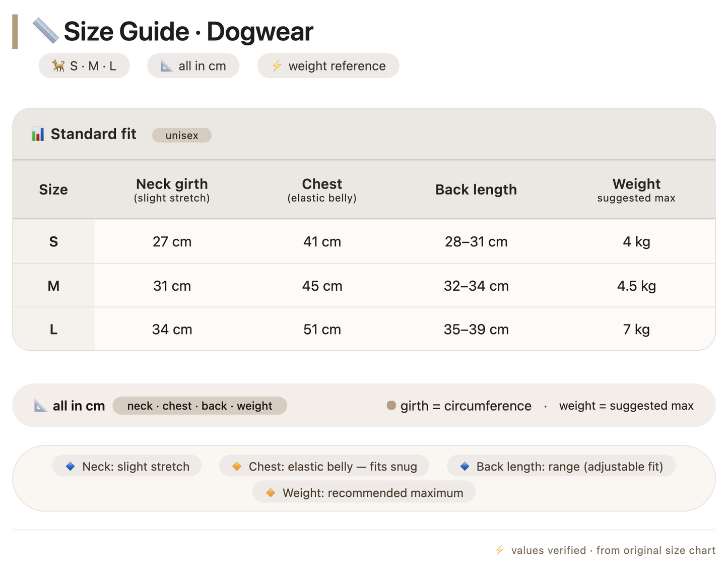Click the lightning icon before 'values verified'
Screen dimensions: 728x580
tap(499, 550)
